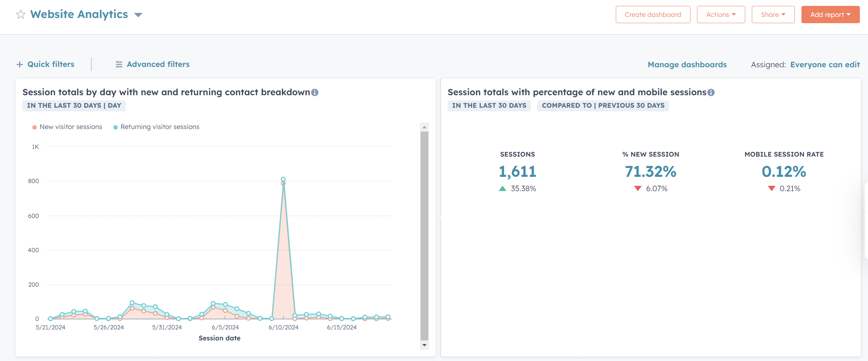
Task: Toggle New visitor sessions legend series
Action: click(x=67, y=127)
